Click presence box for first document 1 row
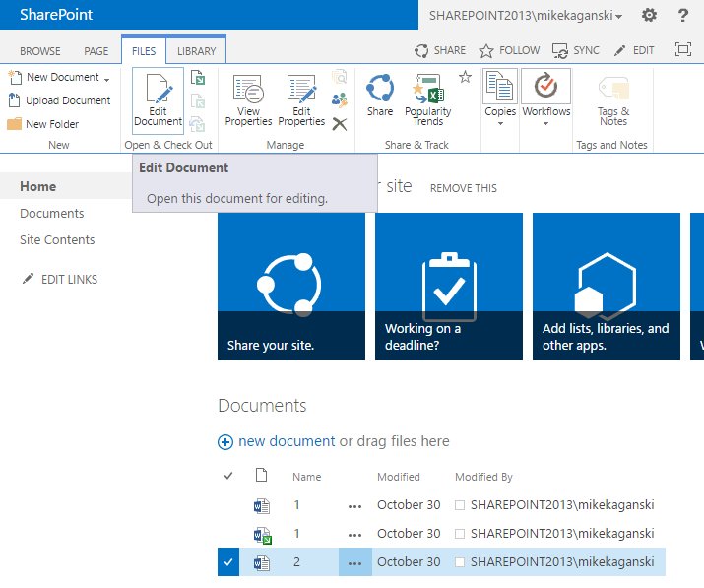 459,505
